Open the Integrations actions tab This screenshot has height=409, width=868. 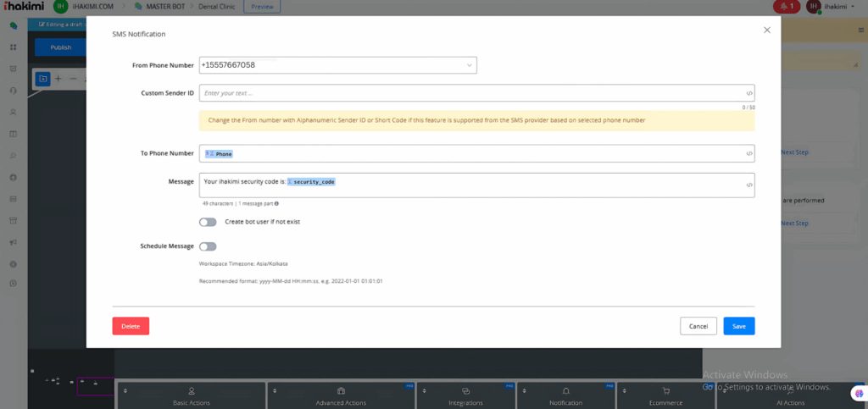(465, 395)
